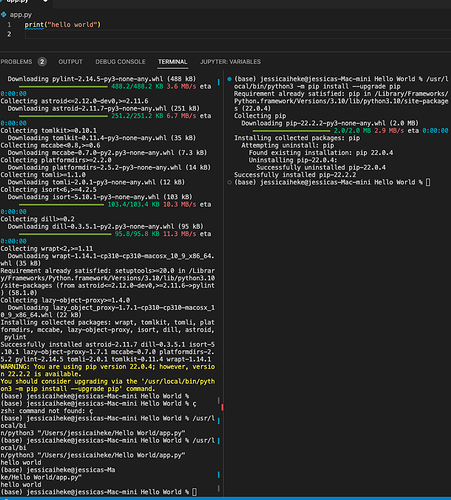Select the TERMINAL panel tab
451x500 pixels.
(x=172, y=62)
